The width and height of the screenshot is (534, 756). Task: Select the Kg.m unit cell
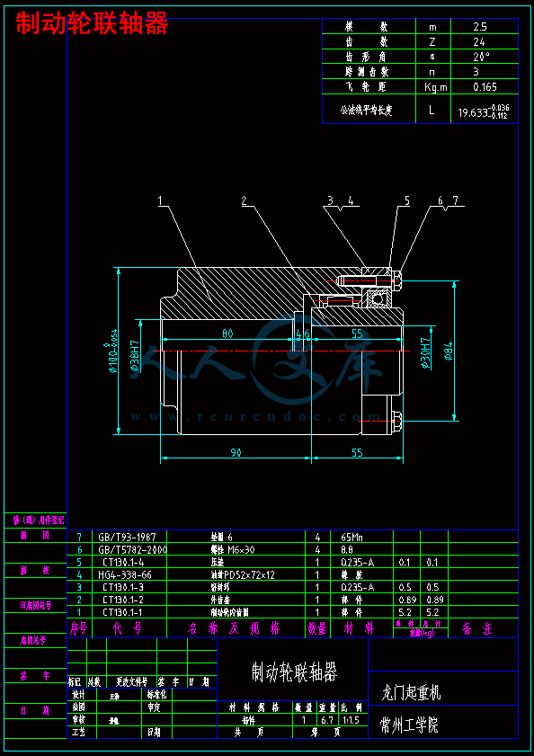coord(436,87)
